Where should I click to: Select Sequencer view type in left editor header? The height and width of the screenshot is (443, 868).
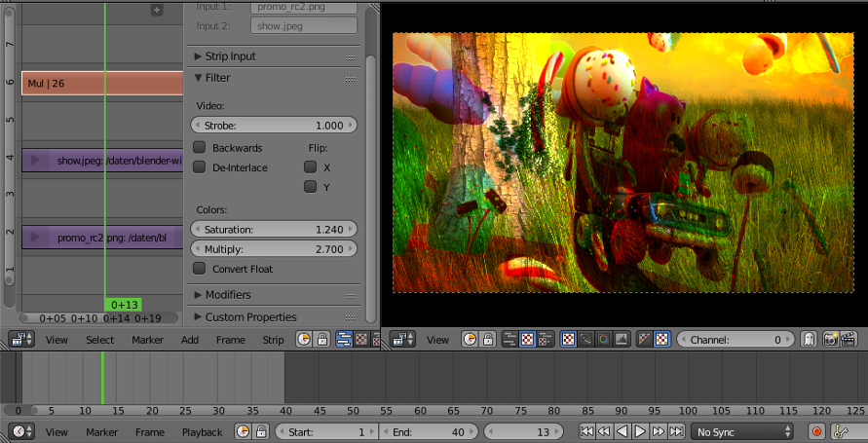[x=344, y=340]
